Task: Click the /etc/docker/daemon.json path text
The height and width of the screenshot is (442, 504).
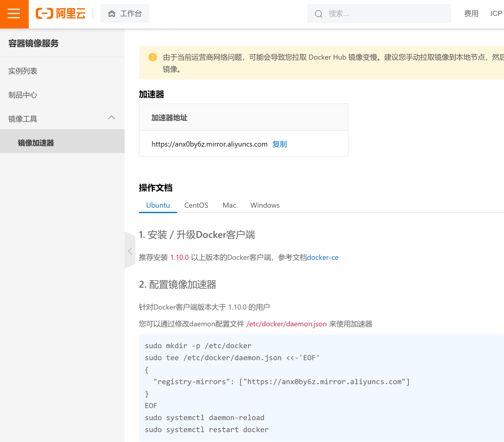Action: pos(287,324)
